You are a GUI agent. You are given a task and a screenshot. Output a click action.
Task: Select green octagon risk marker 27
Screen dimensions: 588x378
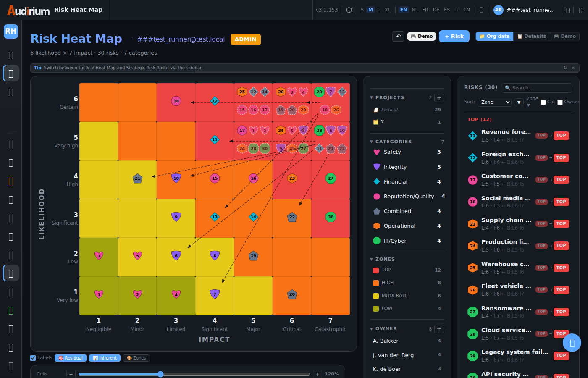click(331, 178)
